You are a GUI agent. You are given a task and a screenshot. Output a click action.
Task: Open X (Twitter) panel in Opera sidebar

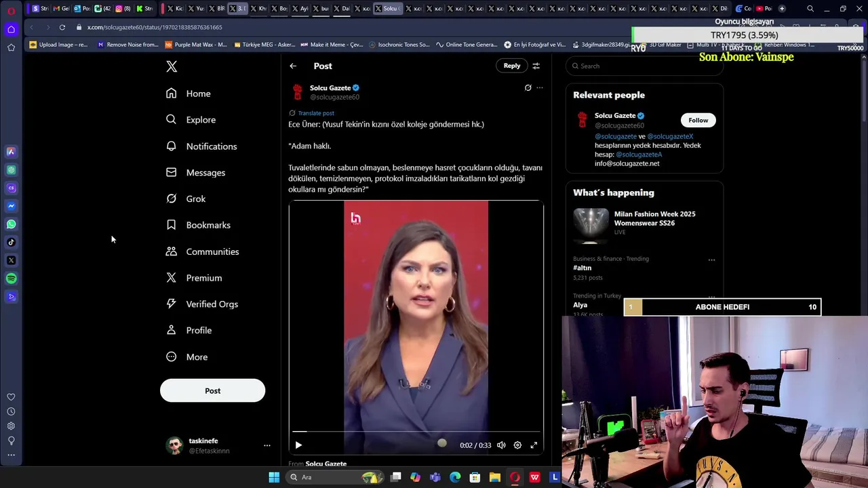coord(11,260)
